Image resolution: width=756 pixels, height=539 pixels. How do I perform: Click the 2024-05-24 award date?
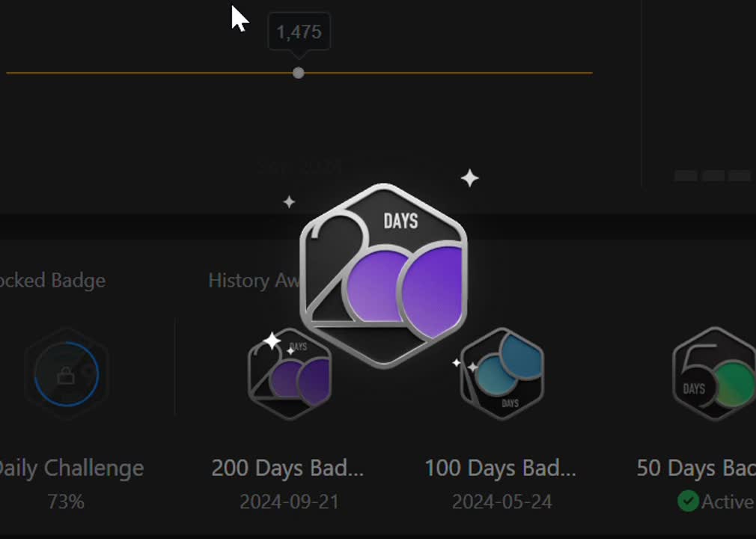coord(502,502)
